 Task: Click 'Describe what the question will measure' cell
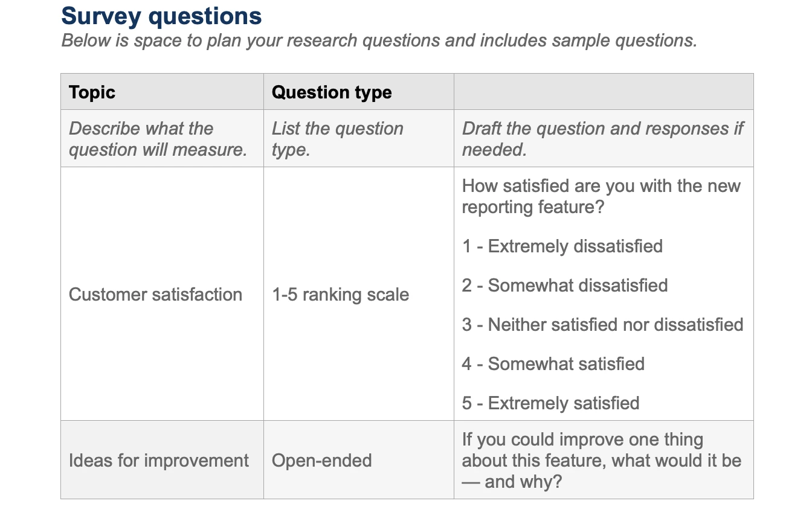[162, 138]
